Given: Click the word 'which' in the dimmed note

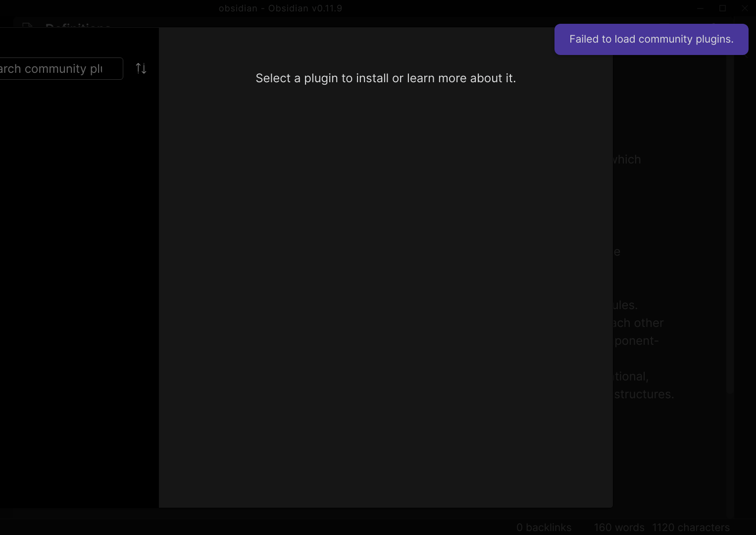Looking at the screenshot, I should (627, 160).
